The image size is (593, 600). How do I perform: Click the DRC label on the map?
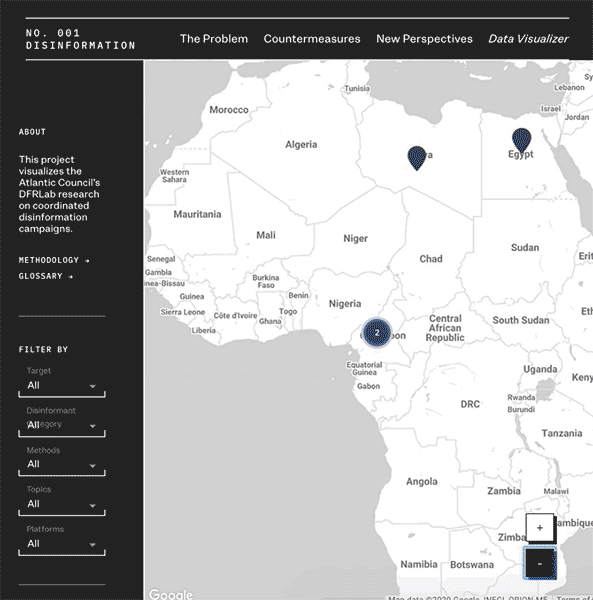(x=470, y=404)
